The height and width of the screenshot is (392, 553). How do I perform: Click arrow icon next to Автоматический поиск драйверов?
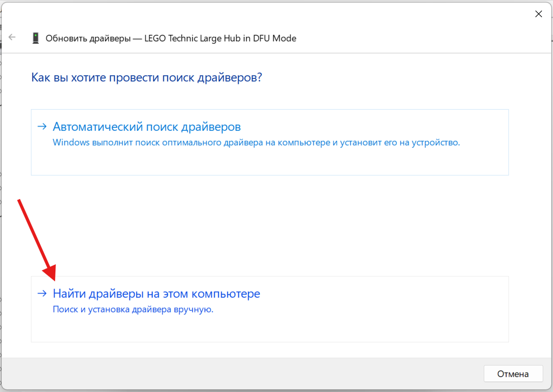tap(42, 127)
